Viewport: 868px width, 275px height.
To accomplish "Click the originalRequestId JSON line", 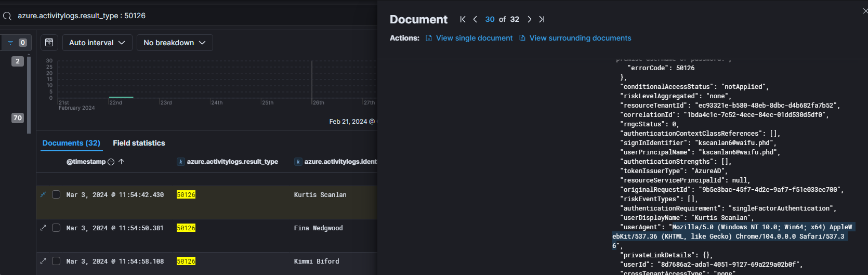I will click(x=731, y=190).
